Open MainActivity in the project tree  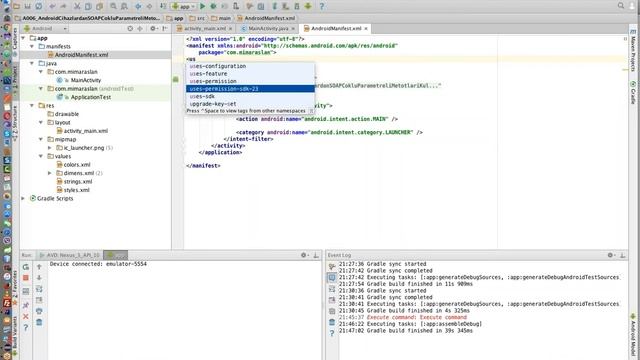click(x=79, y=80)
